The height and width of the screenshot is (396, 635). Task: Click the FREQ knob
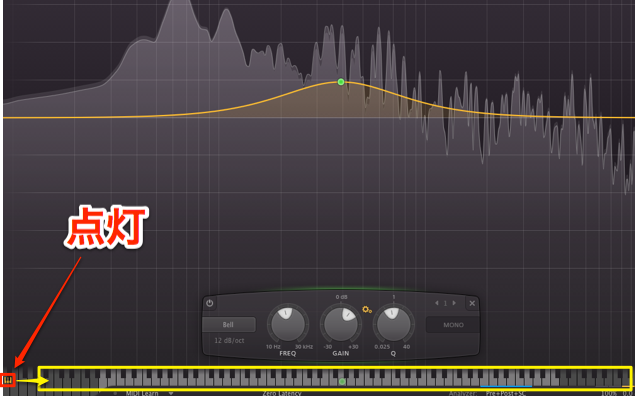pos(288,324)
